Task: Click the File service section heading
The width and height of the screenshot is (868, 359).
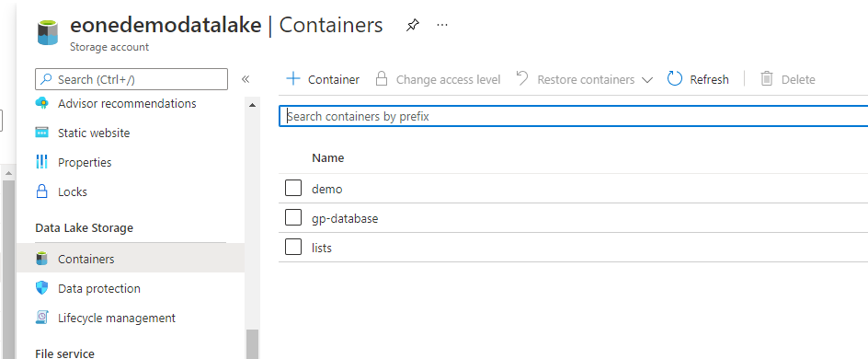Action: [64, 353]
